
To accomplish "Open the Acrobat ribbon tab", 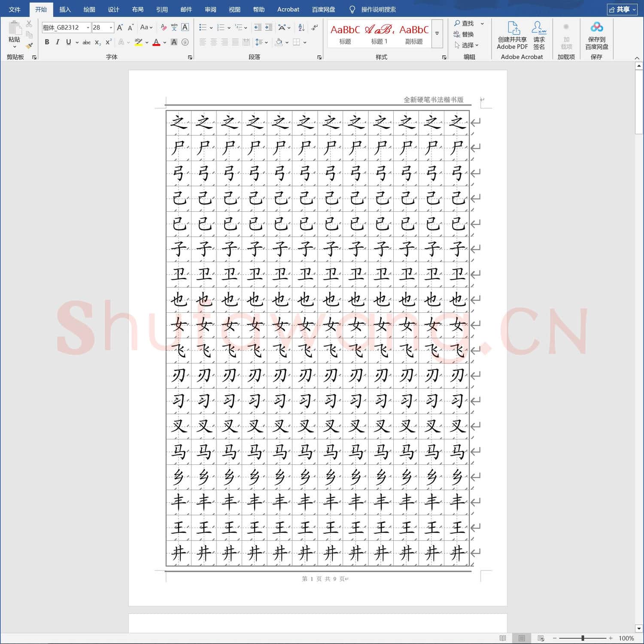I will [288, 9].
